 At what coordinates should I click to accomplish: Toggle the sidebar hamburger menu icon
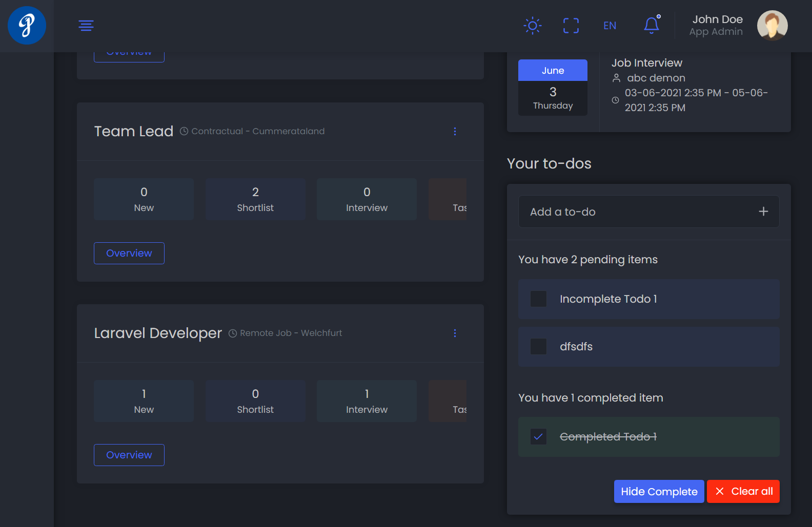(x=86, y=26)
